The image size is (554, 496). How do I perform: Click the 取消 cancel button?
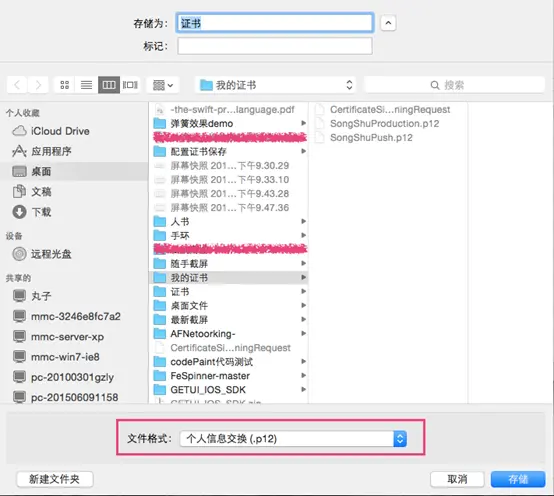pyautogui.click(x=457, y=479)
